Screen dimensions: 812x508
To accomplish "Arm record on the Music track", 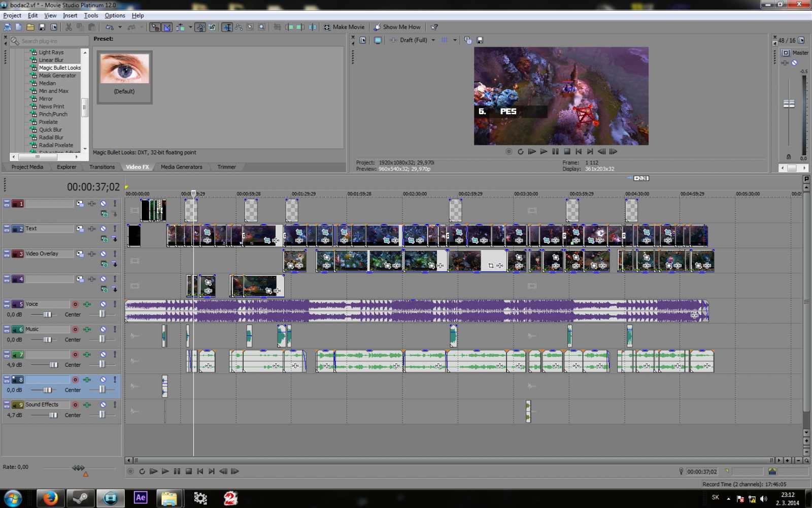I will pyautogui.click(x=75, y=329).
